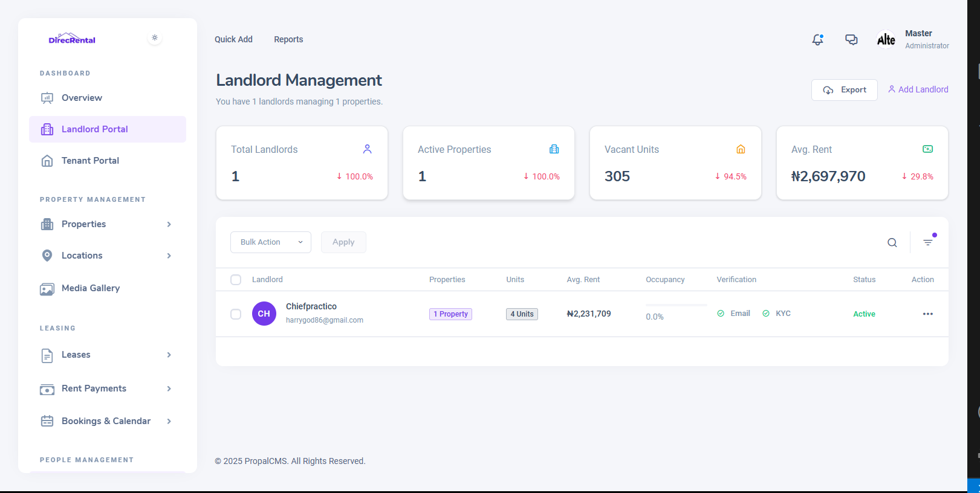Click the Alte profile avatar
This screenshot has height=493, width=980.
886,40
